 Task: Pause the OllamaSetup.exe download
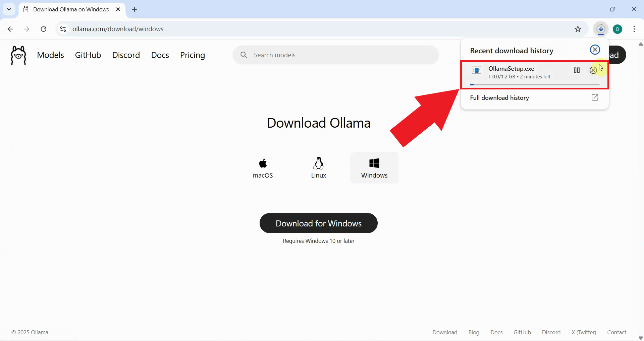click(x=577, y=70)
